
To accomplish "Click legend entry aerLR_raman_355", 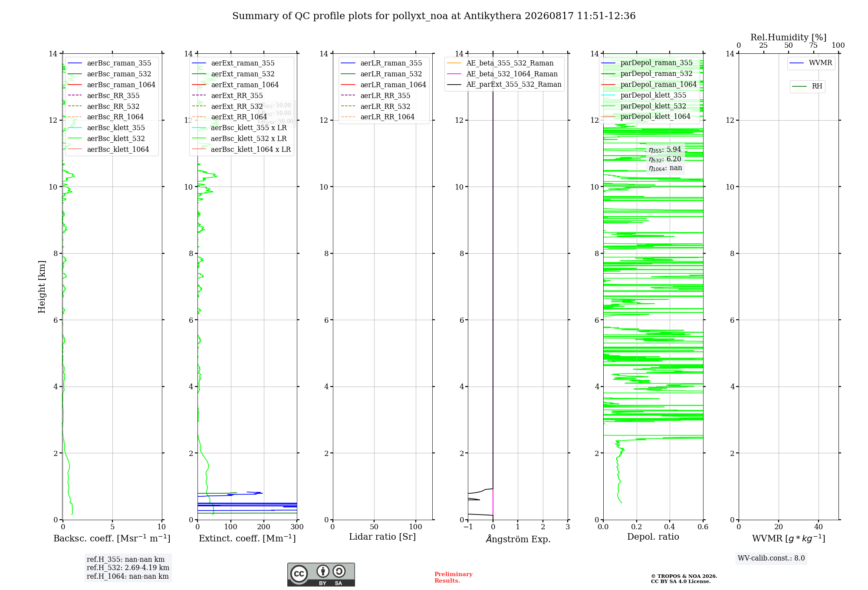I will (x=382, y=63).
